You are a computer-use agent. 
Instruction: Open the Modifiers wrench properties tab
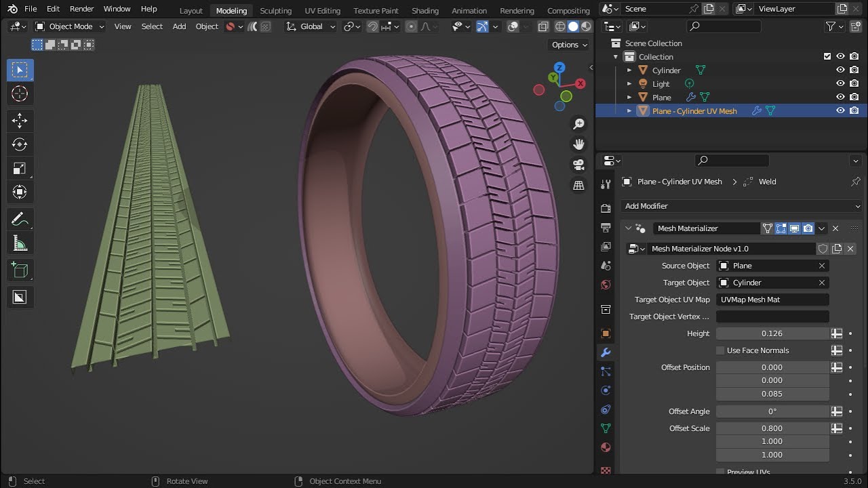(606, 352)
